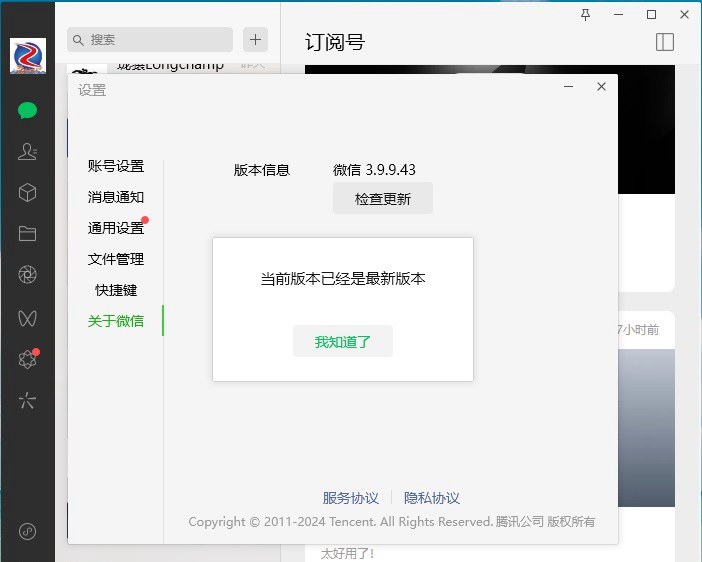Open the Chats icon in sidebar
The image size is (702, 562).
tap(27, 110)
